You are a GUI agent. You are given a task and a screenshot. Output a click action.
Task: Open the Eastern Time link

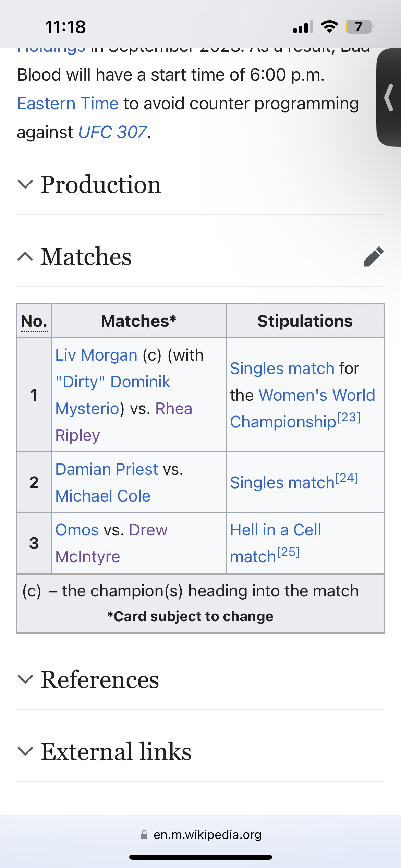[x=68, y=104]
